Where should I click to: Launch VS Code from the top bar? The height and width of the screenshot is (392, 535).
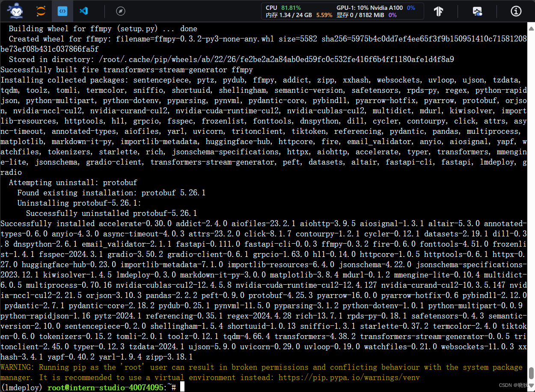tap(84, 11)
